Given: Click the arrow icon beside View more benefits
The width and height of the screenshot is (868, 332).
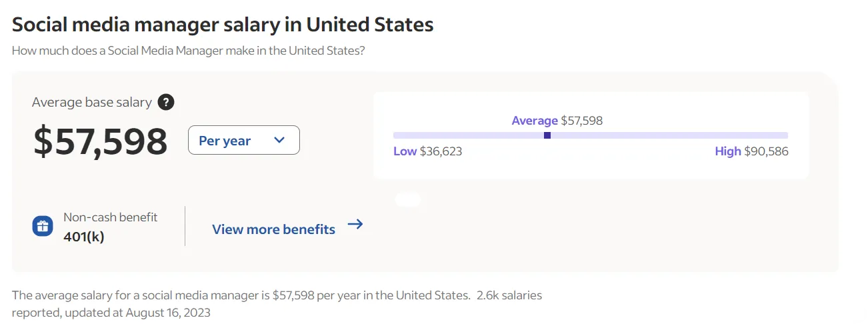Looking at the screenshot, I should (355, 225).
